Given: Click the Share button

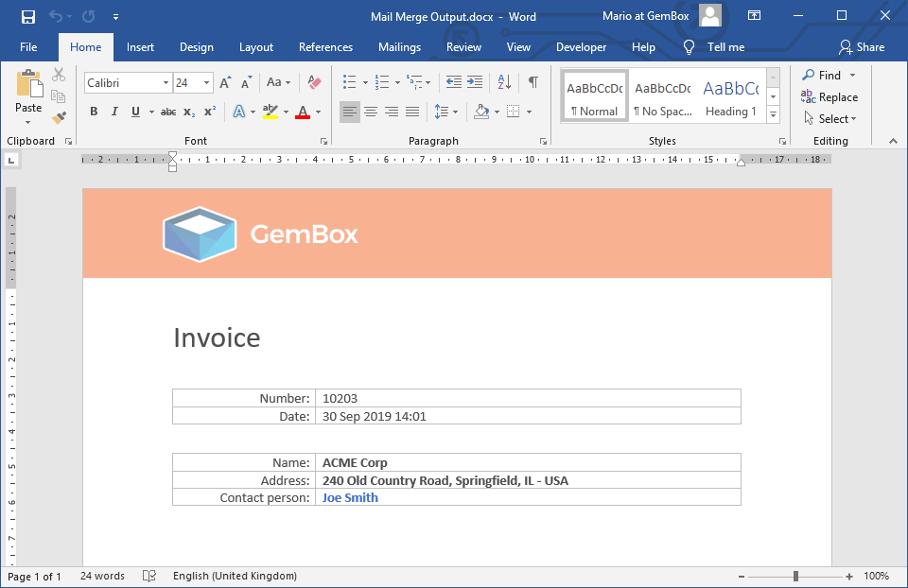Looking at the screenshot, I should coord(861,47).
